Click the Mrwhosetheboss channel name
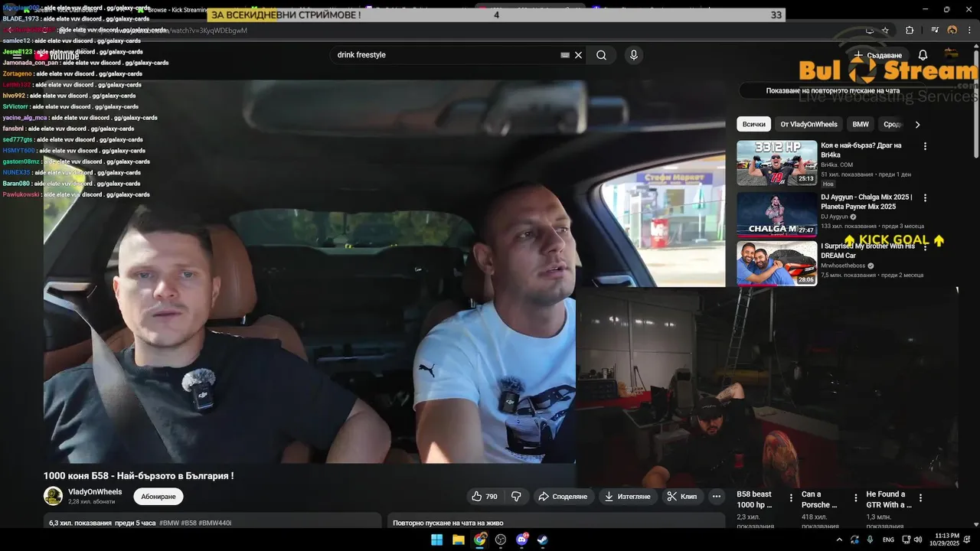980x551 pixels. coord(844,266)
